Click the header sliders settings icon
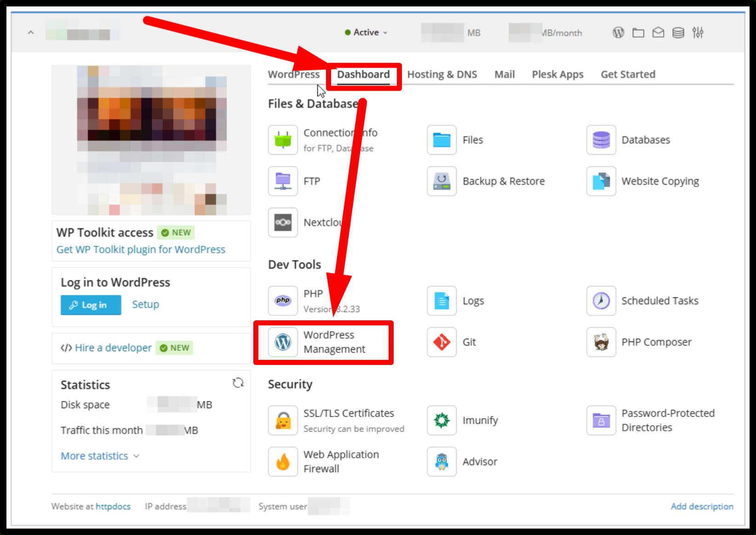756x535 pixels. click(x=698, y=33)
